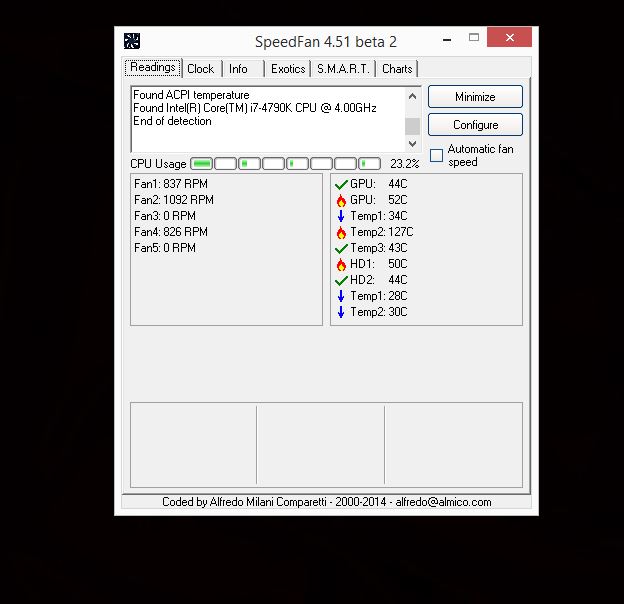Click the HD1: 50C temperature text
The image size is (624, 604).
tap(378, 264)
